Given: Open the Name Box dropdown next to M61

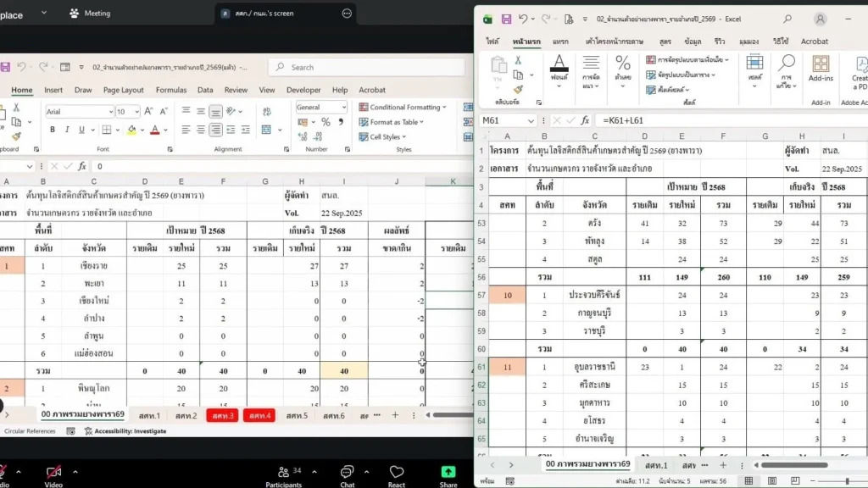Looking at the screenshot, I should pyautogui.click(x=531, y=120).
